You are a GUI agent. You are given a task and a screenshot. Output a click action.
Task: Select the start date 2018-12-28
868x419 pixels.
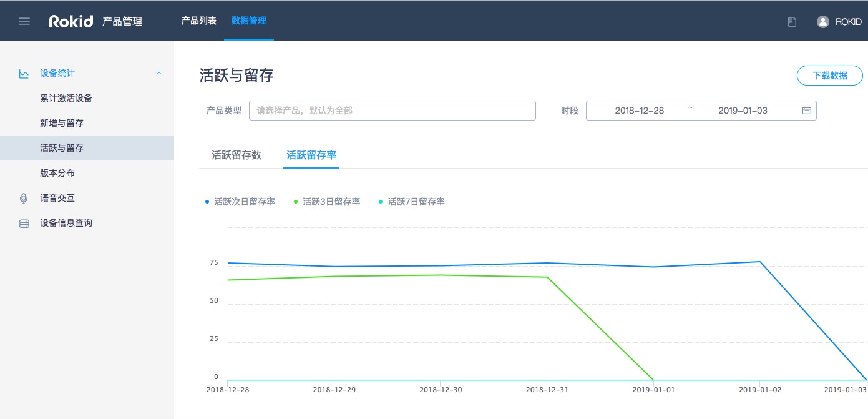[639, 111]
